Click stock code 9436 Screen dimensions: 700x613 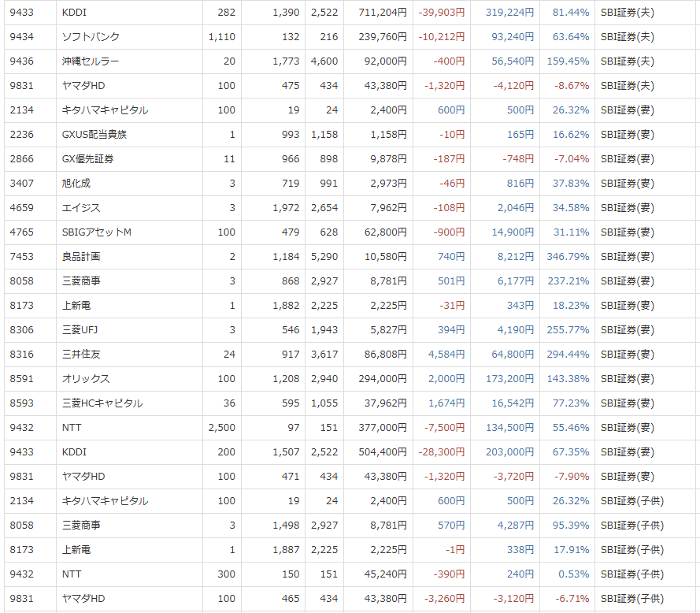pyautogui.click(x=21, y=61)
